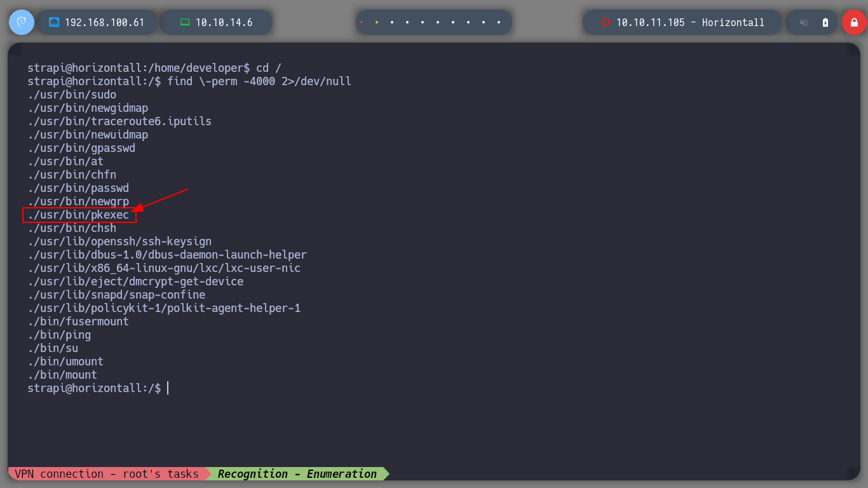Image resolution: width=868 pixels, height=488 pixels.
Task: Click the ./usr/bin/pkexec line
Action: tap(78, 215)
